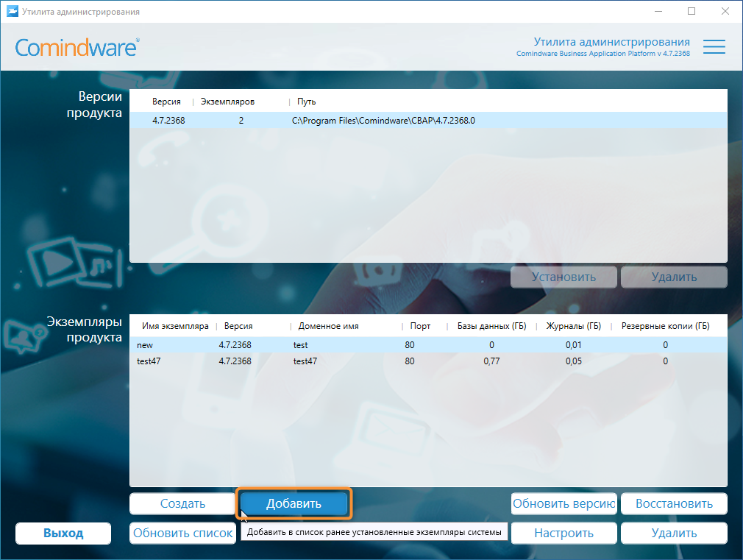This screenshot has height=560, width=743.
Task: Click the Добавить button
Action: (294, 503)
